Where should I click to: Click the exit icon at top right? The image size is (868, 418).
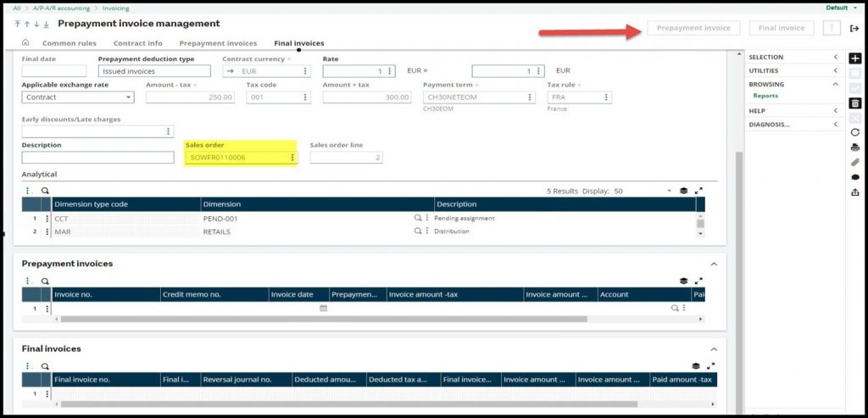(854, 28)
